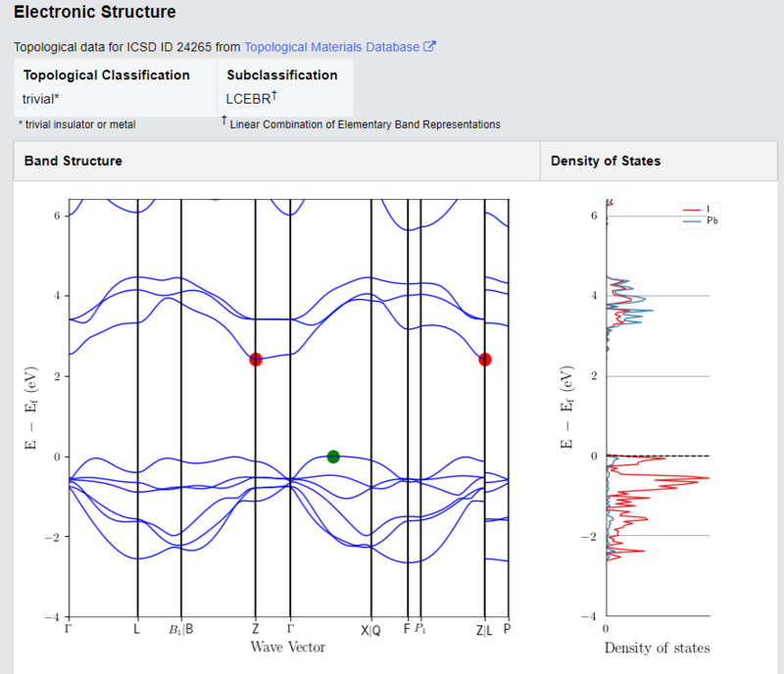The width and height of the screenshot is (784, 674).
Task: Click the Electronic Structure section title
Action: [x=95, y=12]
